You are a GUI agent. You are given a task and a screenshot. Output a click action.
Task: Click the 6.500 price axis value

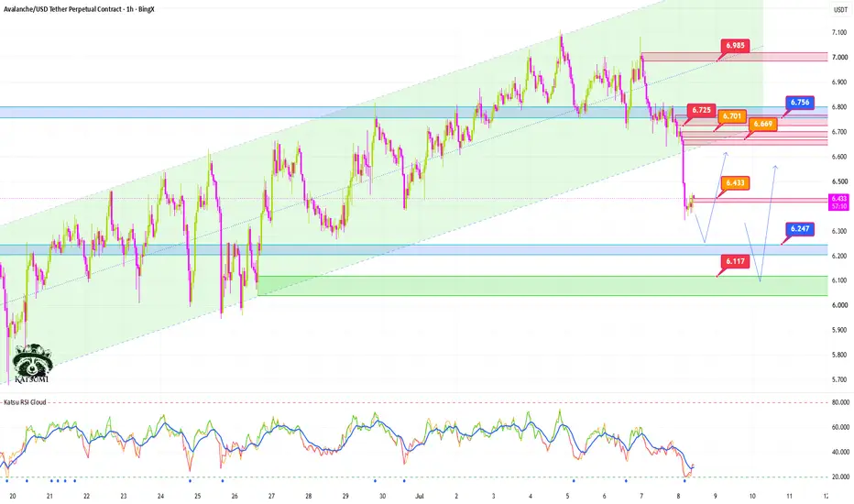click(839, 181)
